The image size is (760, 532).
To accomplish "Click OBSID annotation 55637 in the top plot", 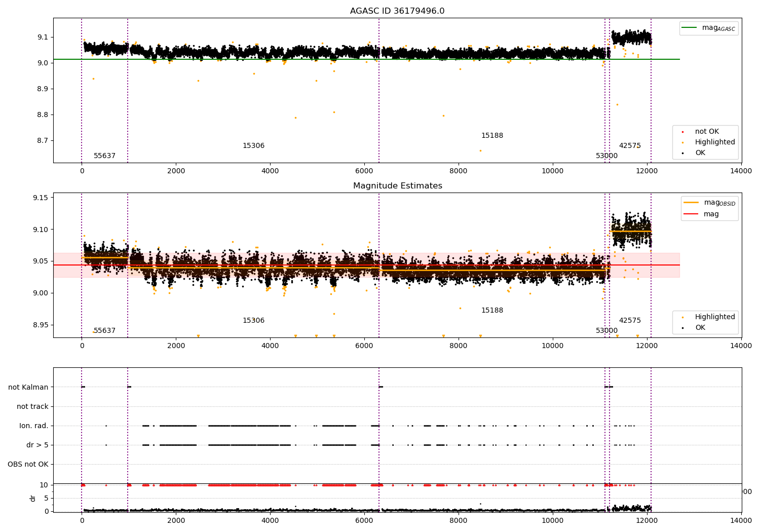I will (105, 156).
